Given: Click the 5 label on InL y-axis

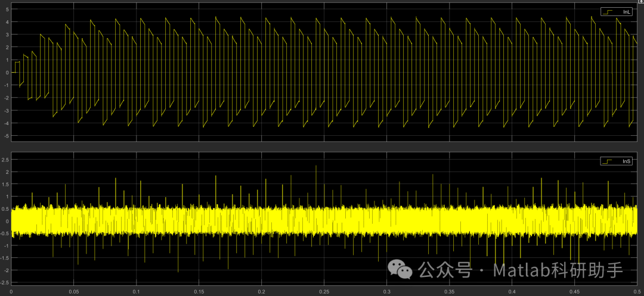Looking at the screenshot, I should 7,10.
